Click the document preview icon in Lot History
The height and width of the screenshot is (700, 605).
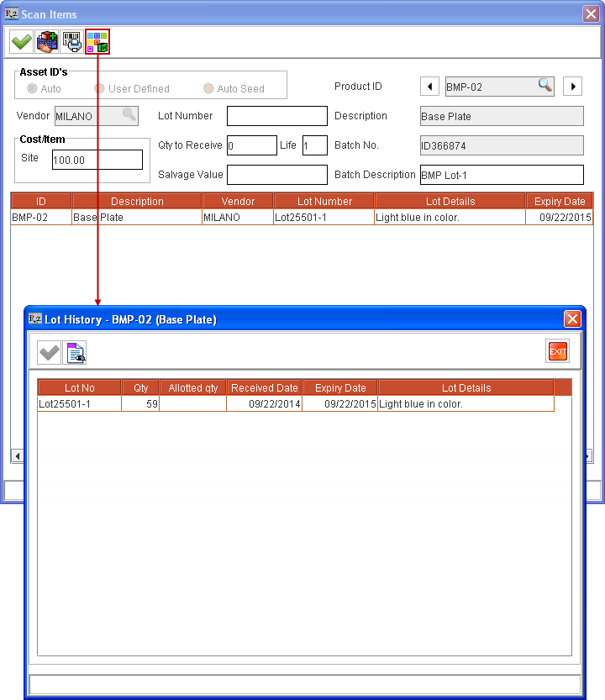pyautogui.click(x=76, y=353)
